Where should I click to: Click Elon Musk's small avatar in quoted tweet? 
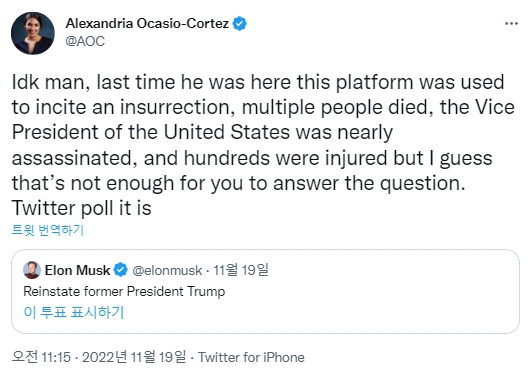coord(32,270)
